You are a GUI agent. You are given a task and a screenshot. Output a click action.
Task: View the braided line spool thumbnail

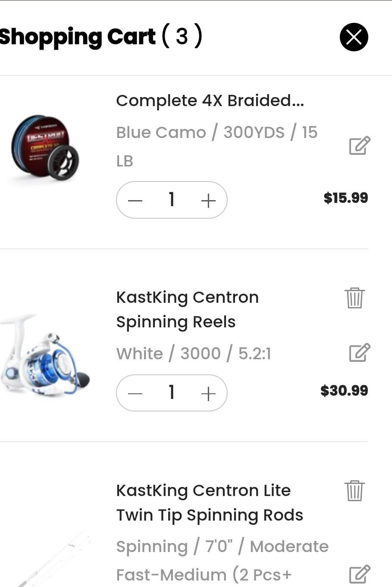[45, 148]
